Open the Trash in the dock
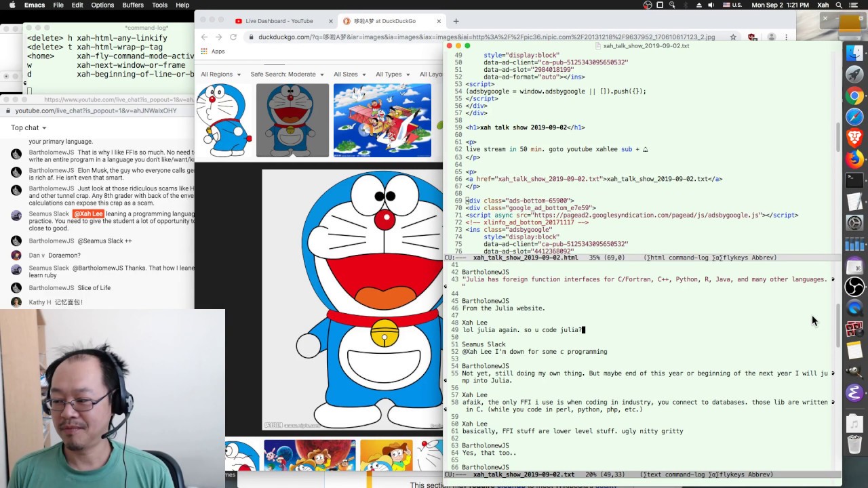Screen dimensions: 868x488 [854, 445]
